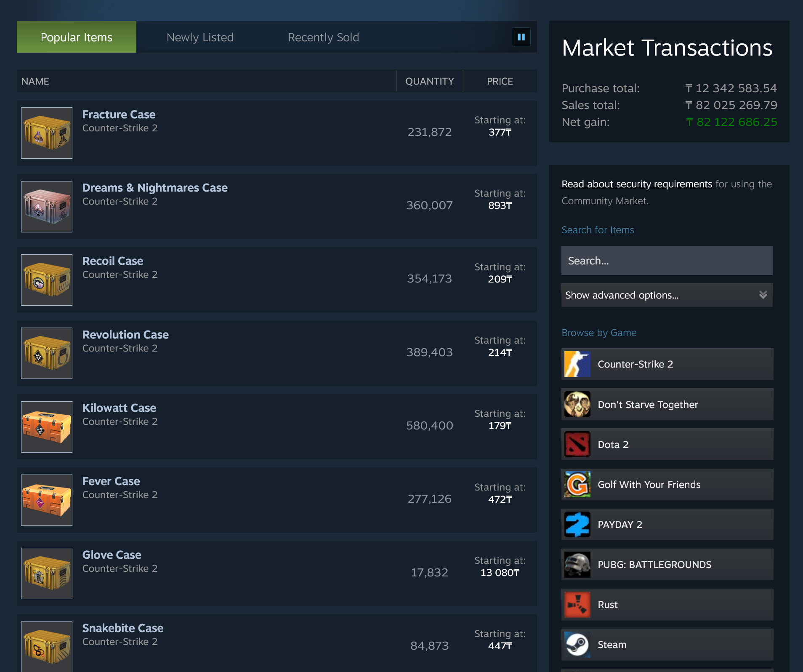This screenshot has width=803, height=672.
Task: Browse Steam market items
Action: [x=667, y=645]
